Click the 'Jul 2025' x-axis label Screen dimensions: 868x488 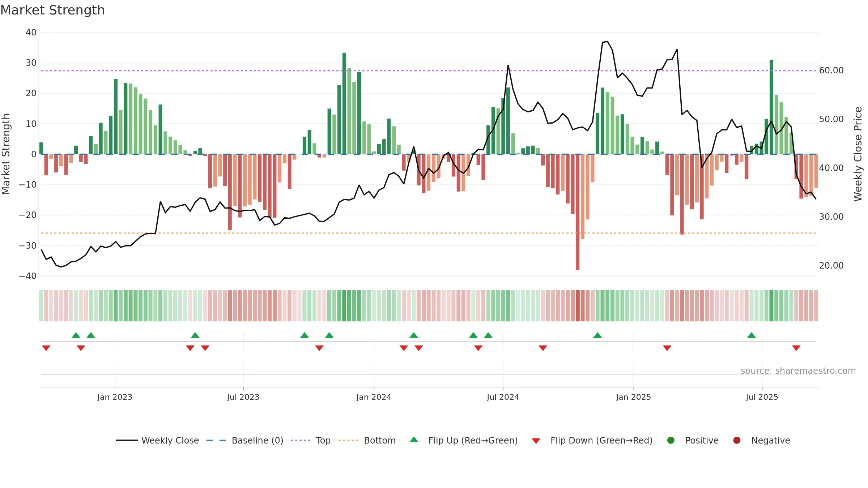coord(762,397)
